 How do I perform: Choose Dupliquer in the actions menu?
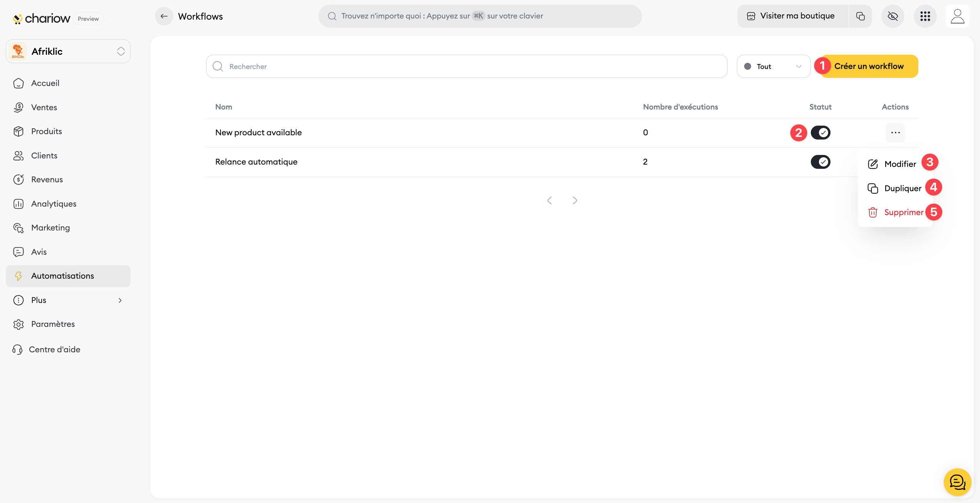coord(902,188)
